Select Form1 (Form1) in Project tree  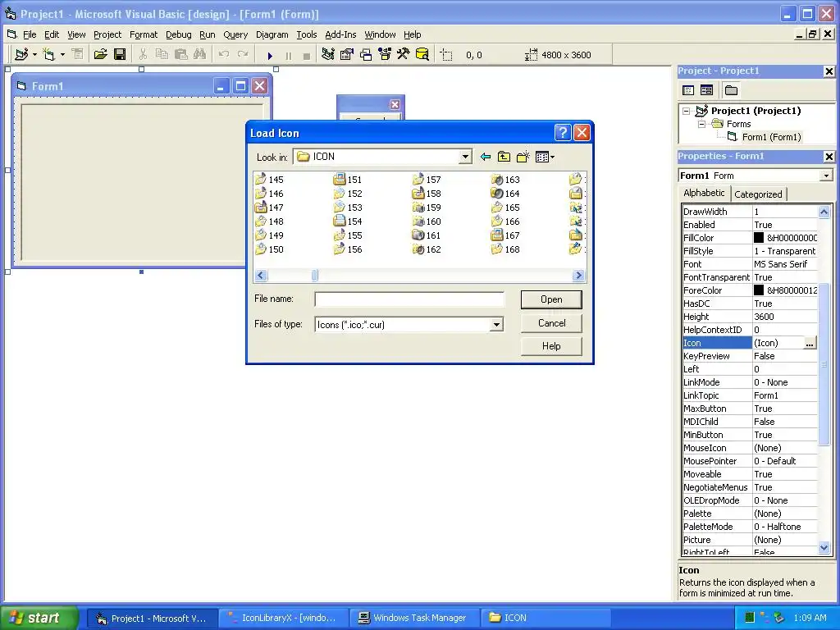[x=771, y=137]
